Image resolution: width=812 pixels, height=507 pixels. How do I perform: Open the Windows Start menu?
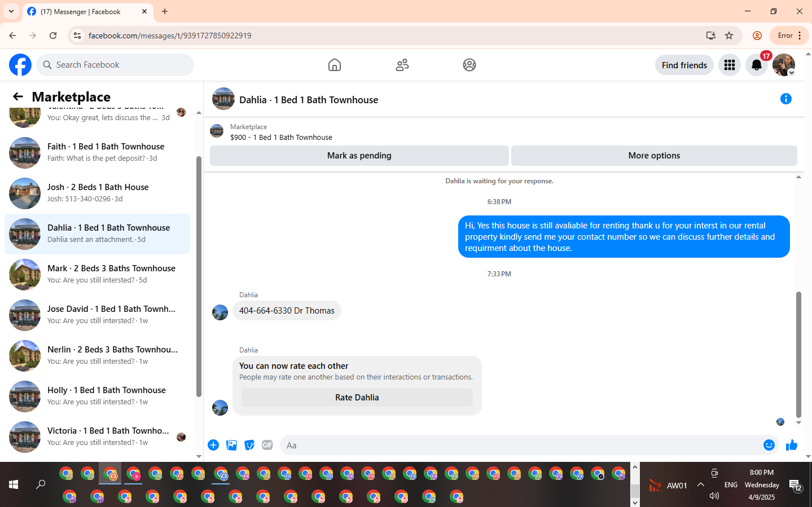pyautogui.click(x=14, y=484)
